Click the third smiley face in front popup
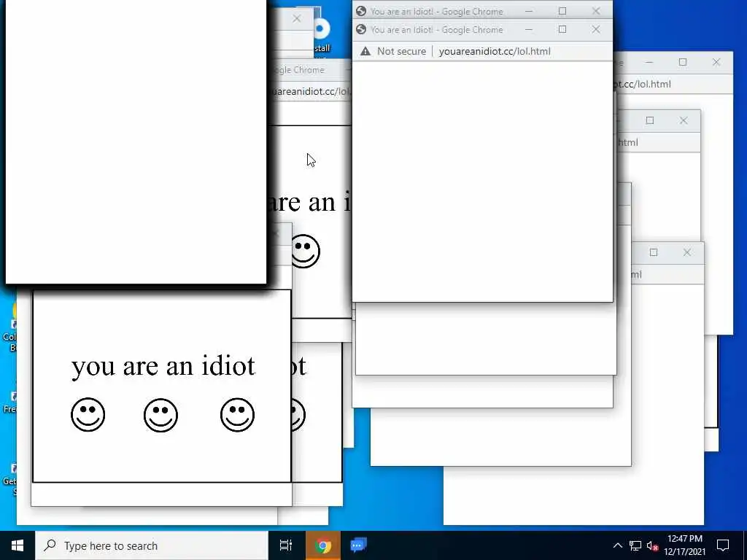The image size is (747, 560). point(237,415)
